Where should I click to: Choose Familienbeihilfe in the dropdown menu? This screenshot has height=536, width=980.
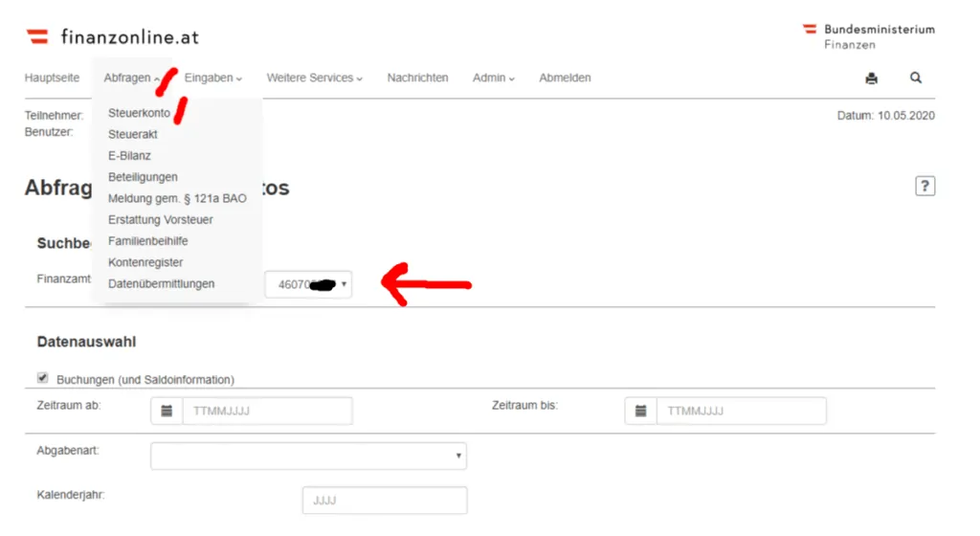pos(147,241)
